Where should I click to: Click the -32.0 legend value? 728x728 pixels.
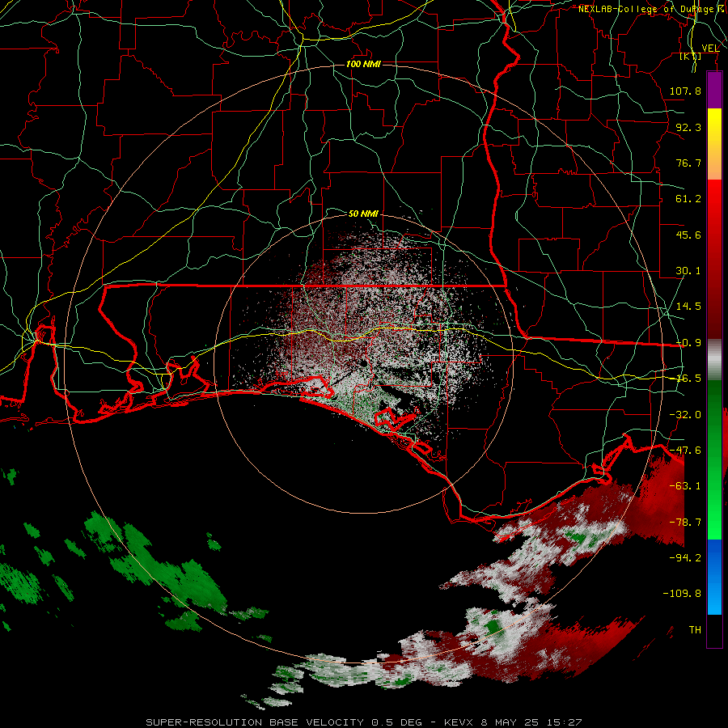[x=685, y=415]
